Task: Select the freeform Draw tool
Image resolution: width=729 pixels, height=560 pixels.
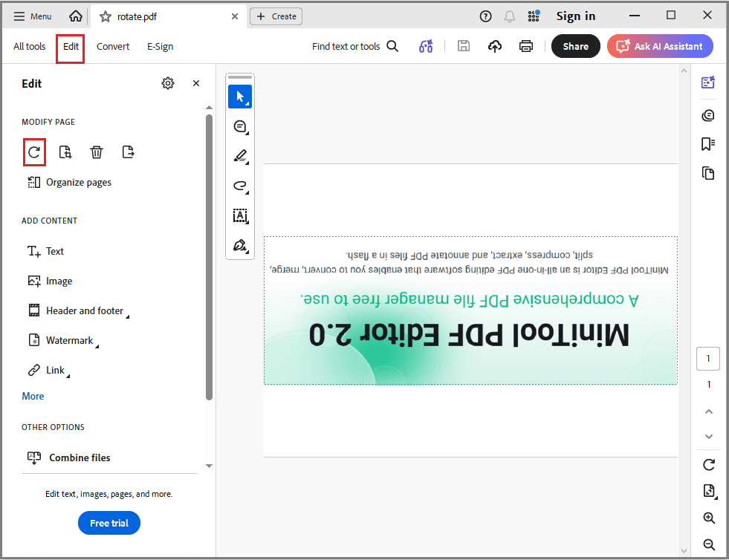Action: [240, 186]
